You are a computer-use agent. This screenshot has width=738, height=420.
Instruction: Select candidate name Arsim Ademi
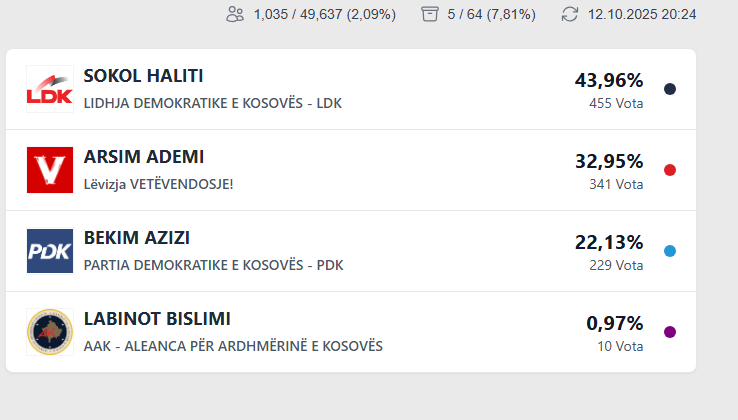click(144, 157)
